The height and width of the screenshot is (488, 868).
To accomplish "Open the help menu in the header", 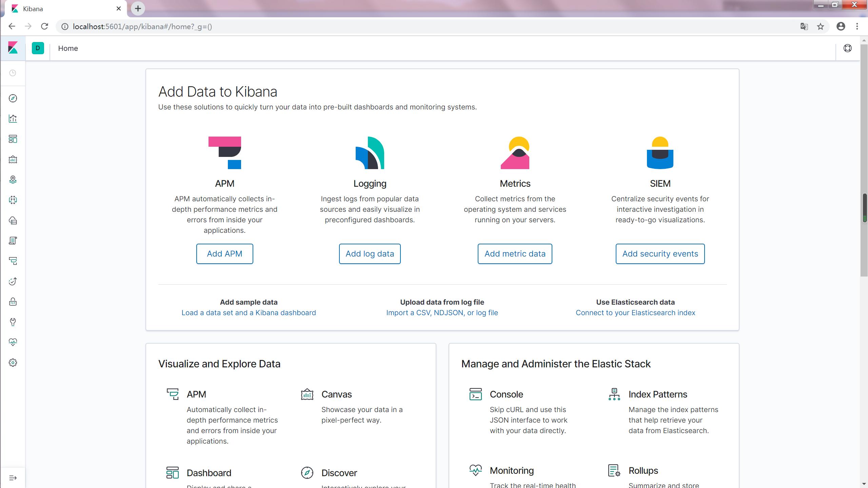I will point(847,48).
